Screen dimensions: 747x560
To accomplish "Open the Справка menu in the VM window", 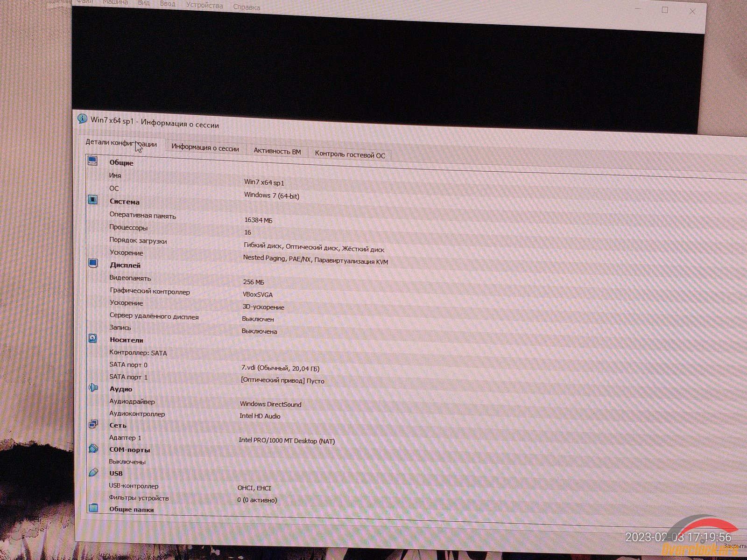I will pos(247,7).
